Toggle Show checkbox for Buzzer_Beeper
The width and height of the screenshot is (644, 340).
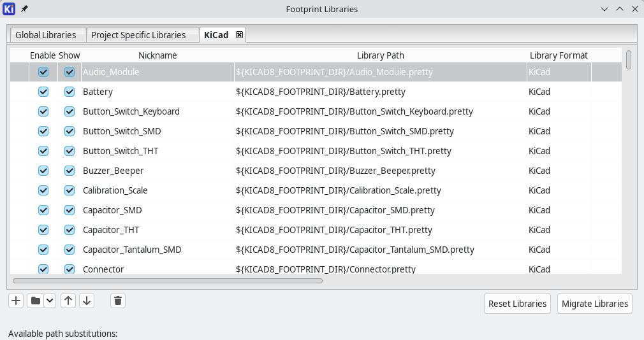click(x=70, y=170)
